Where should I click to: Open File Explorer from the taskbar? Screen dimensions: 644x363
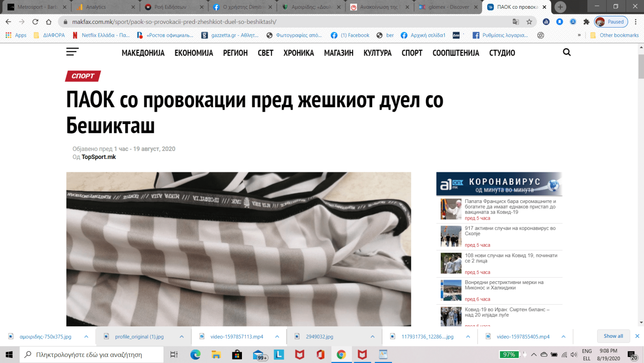(x=216, y=354)
